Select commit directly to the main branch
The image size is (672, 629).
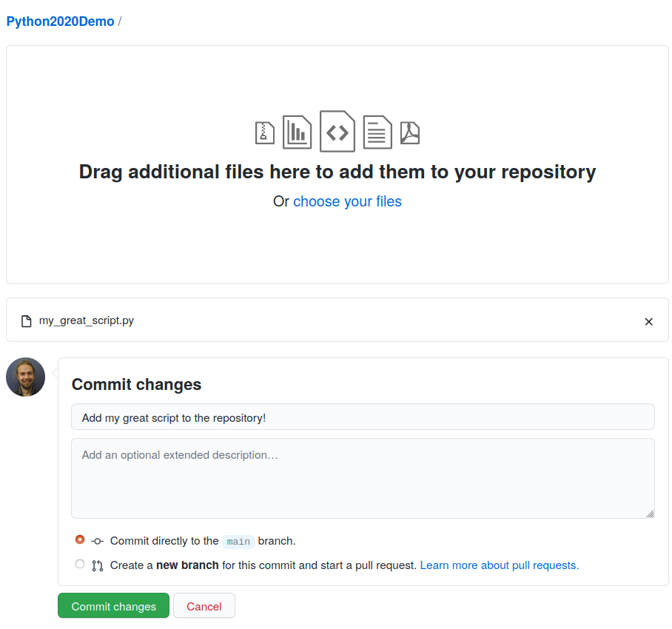[79, 539]
